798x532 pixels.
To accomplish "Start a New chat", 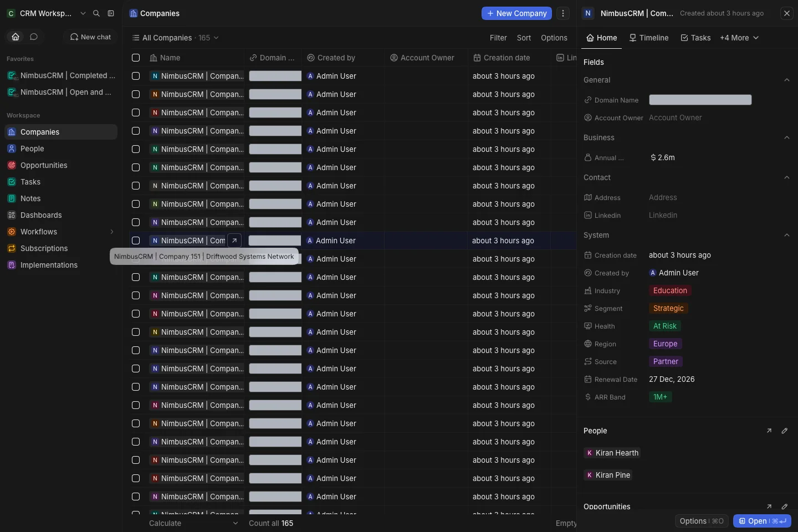I will (90, 37).
